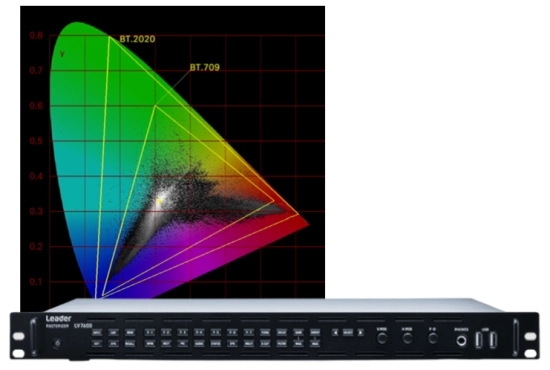Select the MEM memory key
Viewport: 550px width, 370px height.
click(130, 332)
